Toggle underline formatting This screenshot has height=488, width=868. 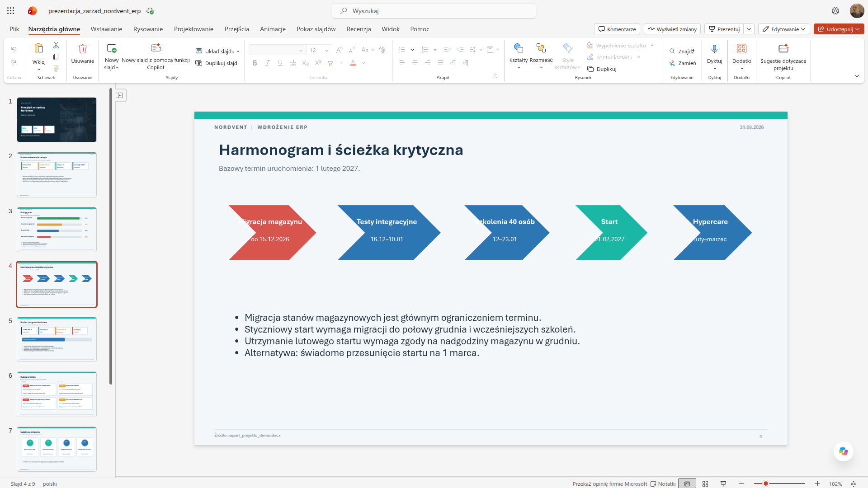click(x=280, y=63)
